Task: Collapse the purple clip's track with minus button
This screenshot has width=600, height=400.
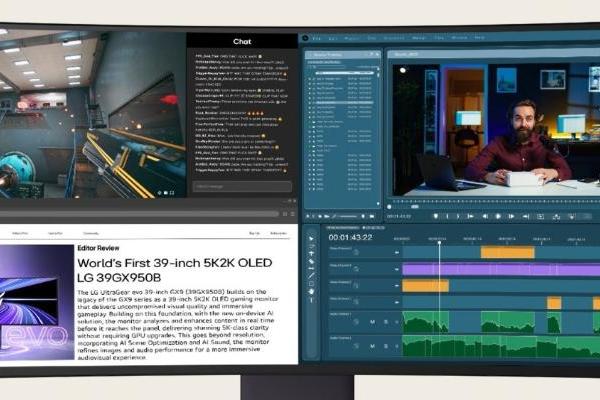Action: (x=397, y=269)
